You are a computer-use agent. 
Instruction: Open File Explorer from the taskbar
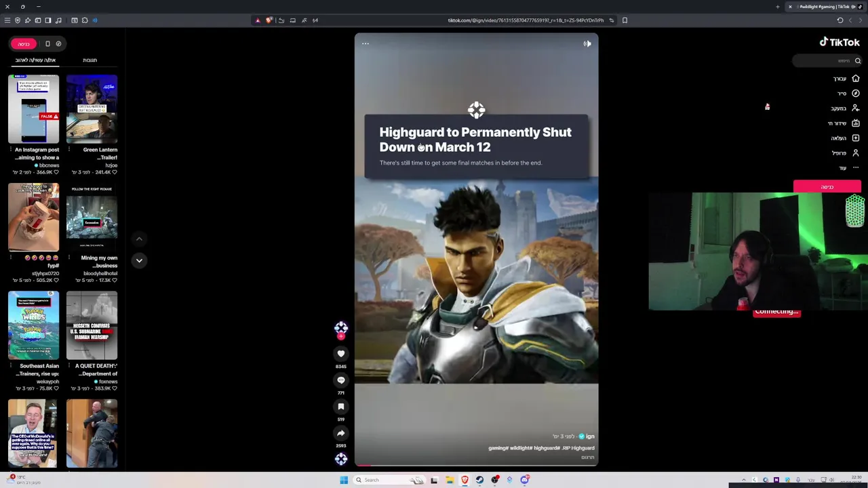(450, 480)
